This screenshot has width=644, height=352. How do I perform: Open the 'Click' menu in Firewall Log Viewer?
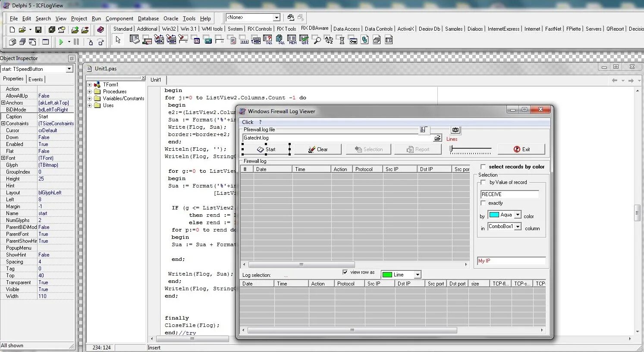248,122
